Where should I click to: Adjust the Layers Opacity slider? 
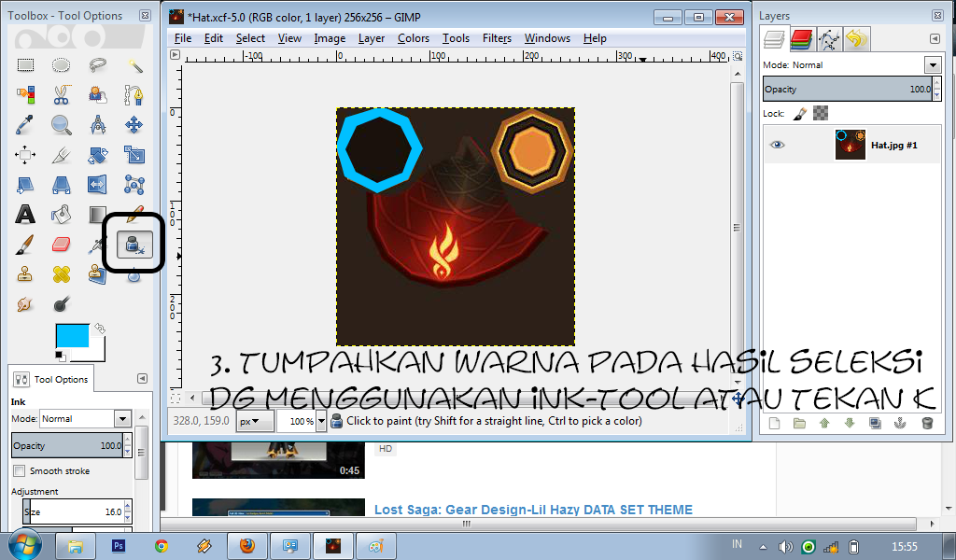tap(848, 89)
